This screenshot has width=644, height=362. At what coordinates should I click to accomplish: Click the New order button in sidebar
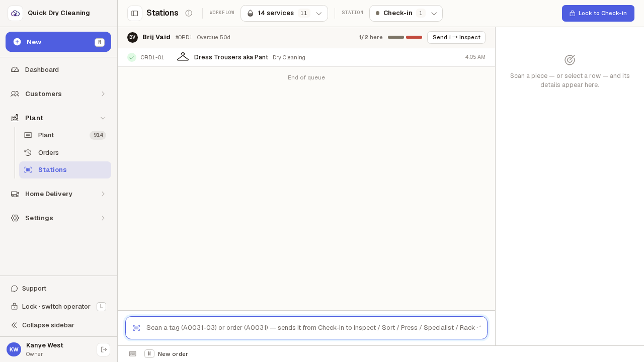pyautogui.click(x=58, y=42)
